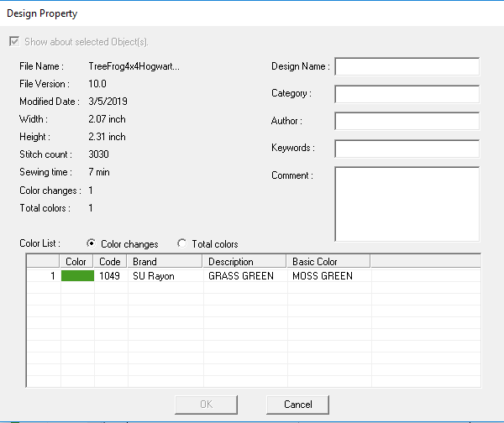The height and width of the screenshot is (423, 504).
Task: Click the Basic Color column header
Action: pyautogui.click(x=328, y=262)
